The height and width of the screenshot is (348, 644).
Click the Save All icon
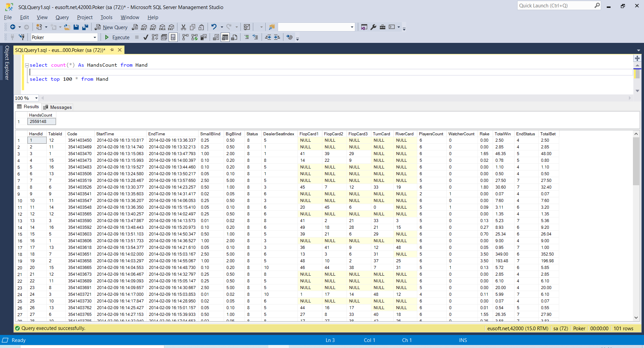click(85, 27)
